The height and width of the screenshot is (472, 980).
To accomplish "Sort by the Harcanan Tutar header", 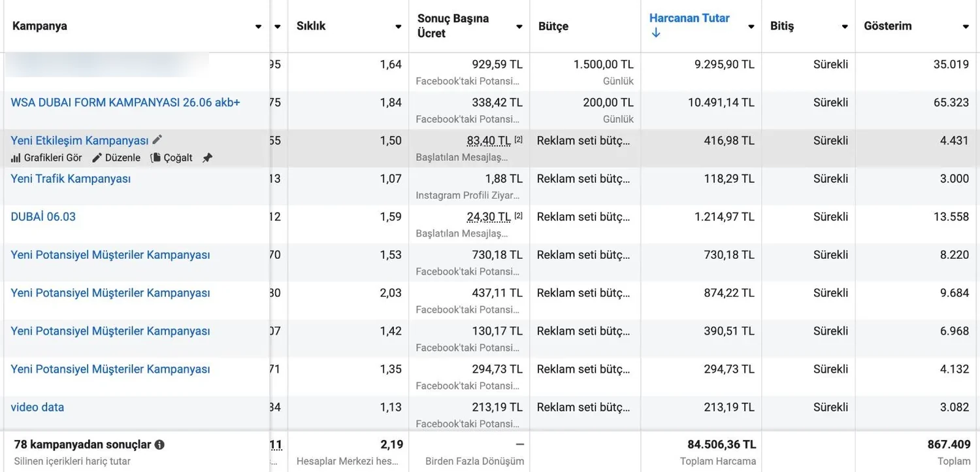I will pyautogui.click(x=689, y=18).
